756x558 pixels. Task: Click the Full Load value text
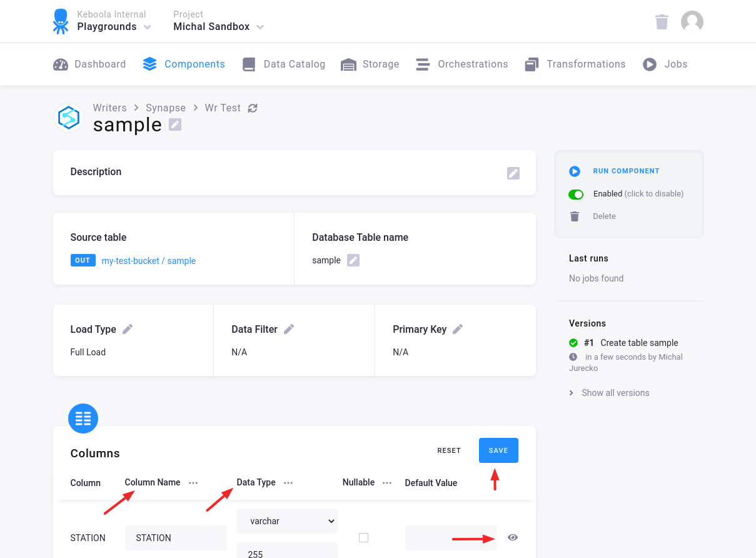click(x=88, y=352)
